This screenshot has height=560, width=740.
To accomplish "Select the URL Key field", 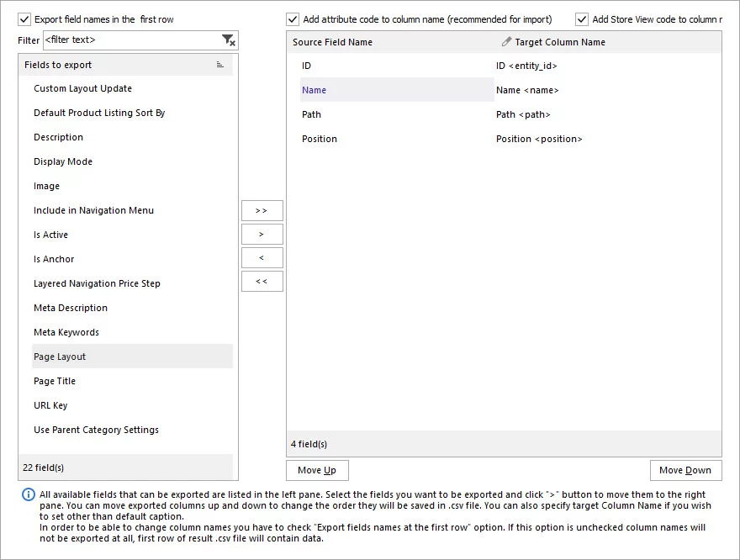I will [x=132, y=405].
